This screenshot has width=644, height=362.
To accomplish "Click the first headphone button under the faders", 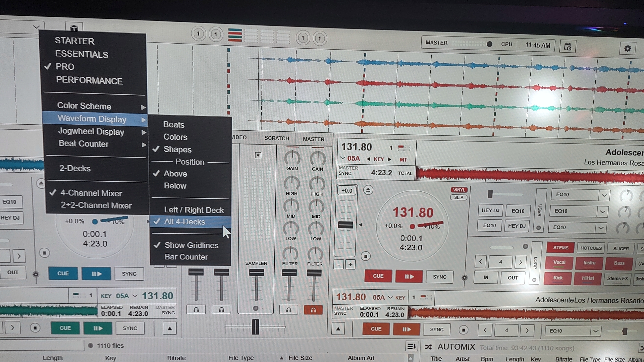I will [196, 310].
